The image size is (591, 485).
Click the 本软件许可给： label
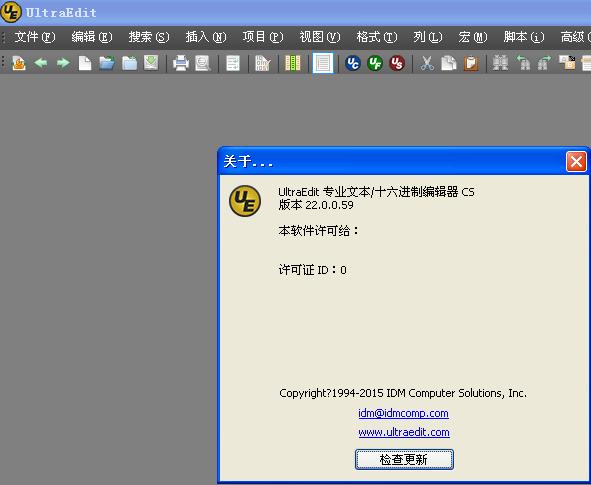[x=319, y=230]
